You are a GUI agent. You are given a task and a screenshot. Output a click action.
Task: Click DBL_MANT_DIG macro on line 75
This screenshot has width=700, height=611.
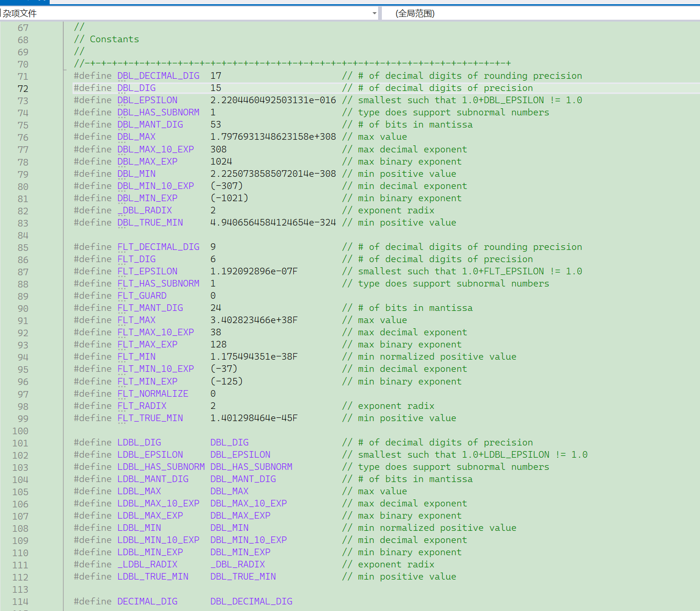coord(150,124)
